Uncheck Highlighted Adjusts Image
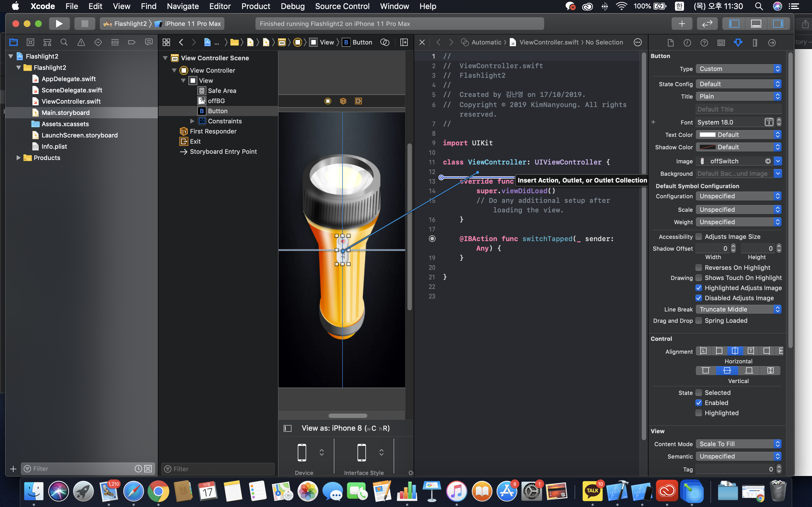The height and width of the screenshot is (507, 812). (699, 288)
